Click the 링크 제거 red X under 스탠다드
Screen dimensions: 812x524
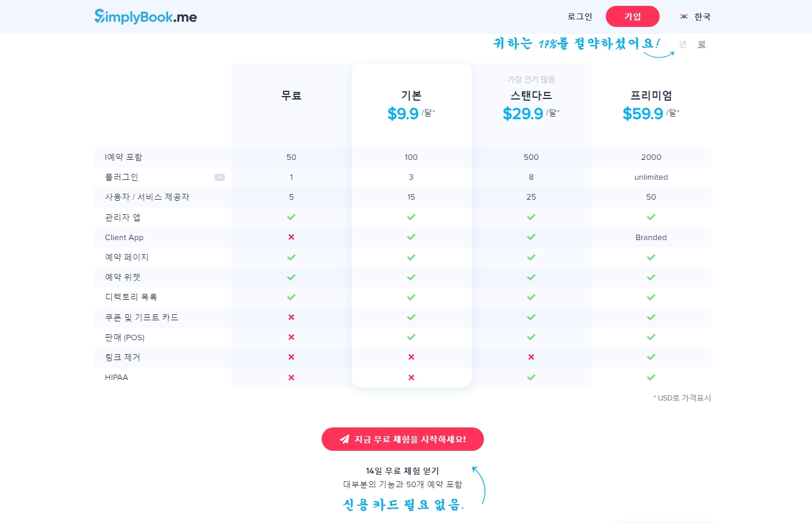click(531, 357)
